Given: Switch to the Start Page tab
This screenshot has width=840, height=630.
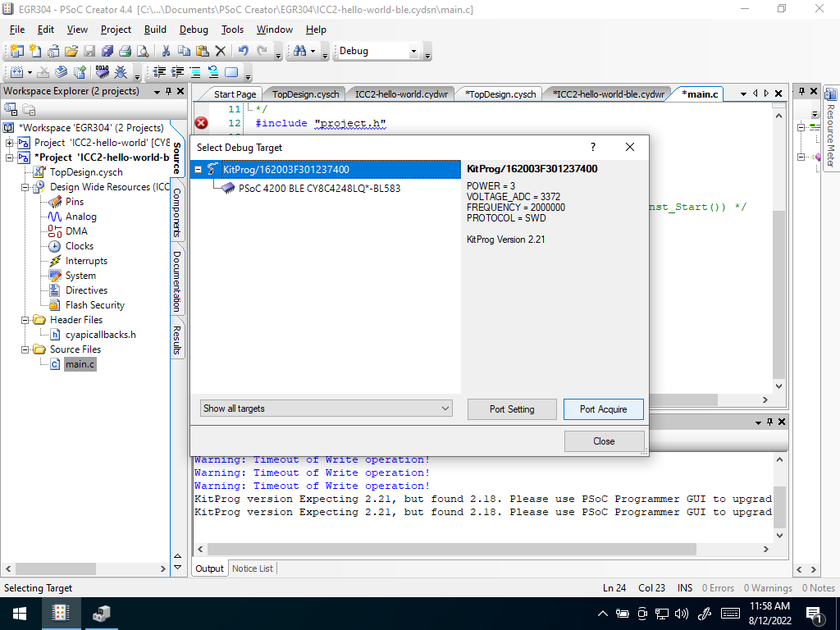Looking at the screenshot, I should click(235, 94).
